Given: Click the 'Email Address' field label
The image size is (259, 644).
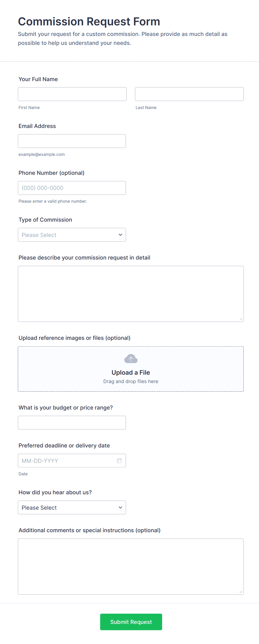Looking at the screenshot, I should (37, 126).
